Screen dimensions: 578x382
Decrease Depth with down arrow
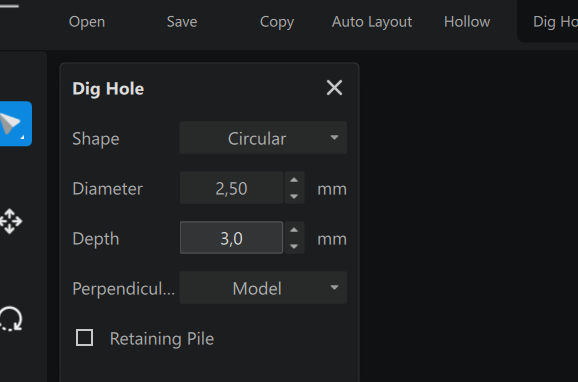[x=294, y=246]
